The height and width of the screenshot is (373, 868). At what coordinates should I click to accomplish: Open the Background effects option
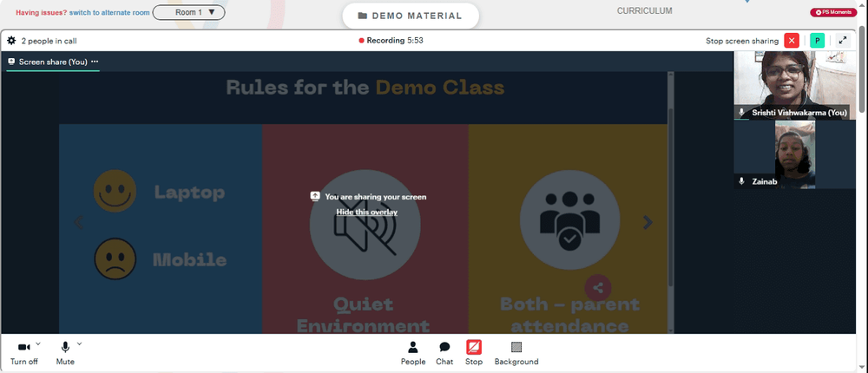point(516,353)
